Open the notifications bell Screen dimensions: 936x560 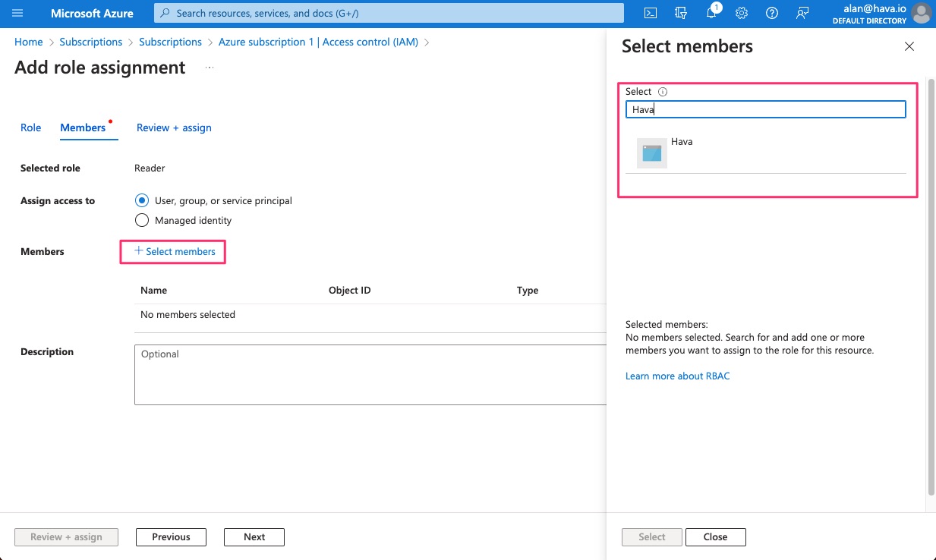click(711, 14)
